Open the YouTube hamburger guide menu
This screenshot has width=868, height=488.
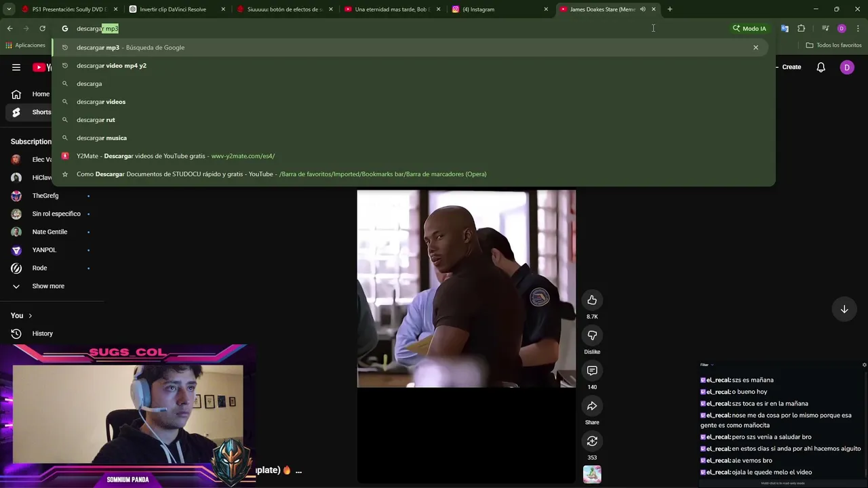tap(16, 67)
